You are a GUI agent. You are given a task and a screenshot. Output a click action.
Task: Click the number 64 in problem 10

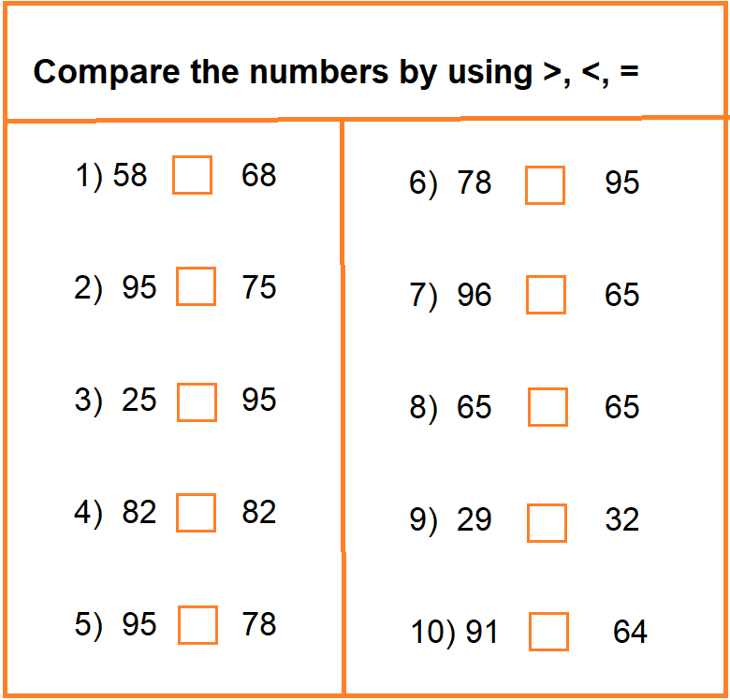click(630, 633)
